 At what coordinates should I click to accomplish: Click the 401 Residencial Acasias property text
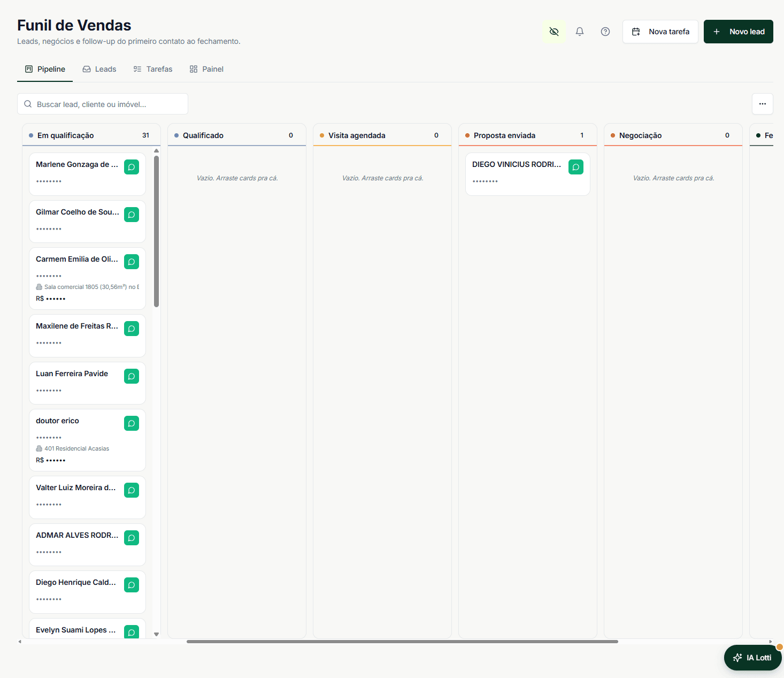coord(76,448)
